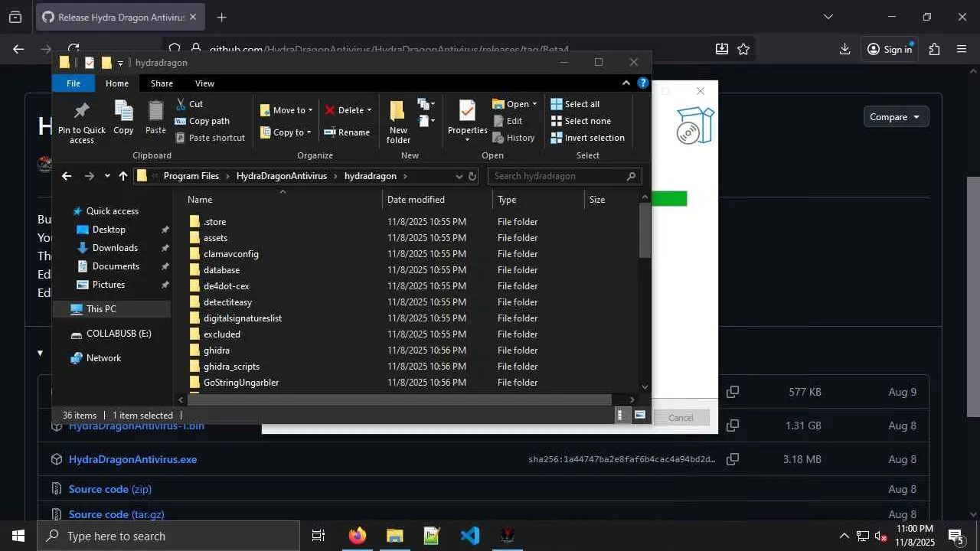This screenshot has height=551, width=980.
Task: Open Downloads in Quick access
Action: tap(115, 248)
